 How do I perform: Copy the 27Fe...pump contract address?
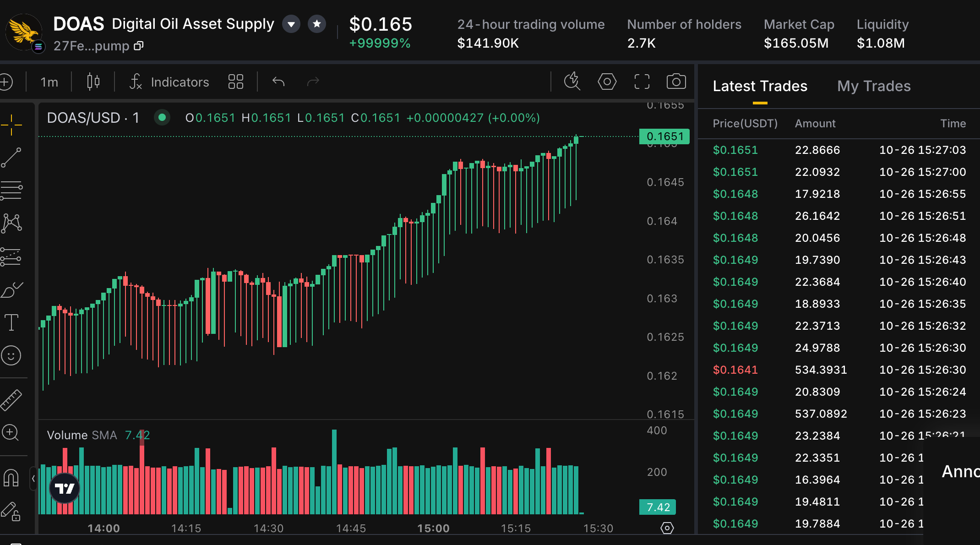(x=139, y=46)
